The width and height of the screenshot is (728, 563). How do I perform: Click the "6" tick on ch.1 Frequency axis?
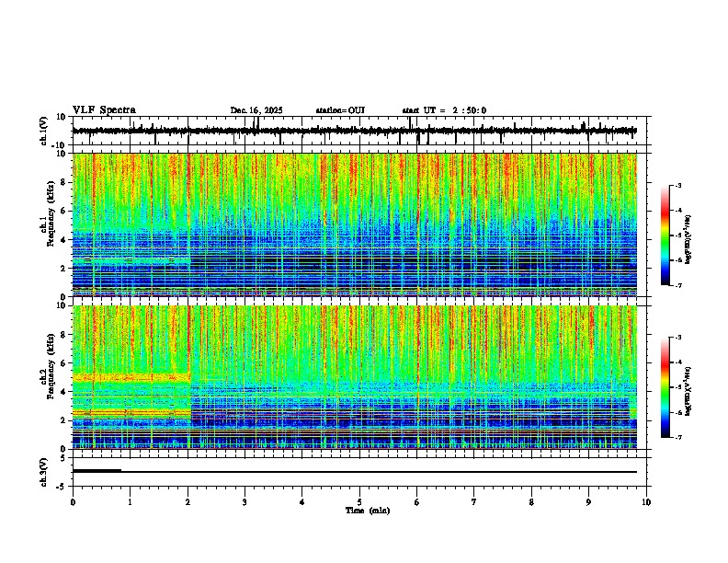click(x=64, y=211)
